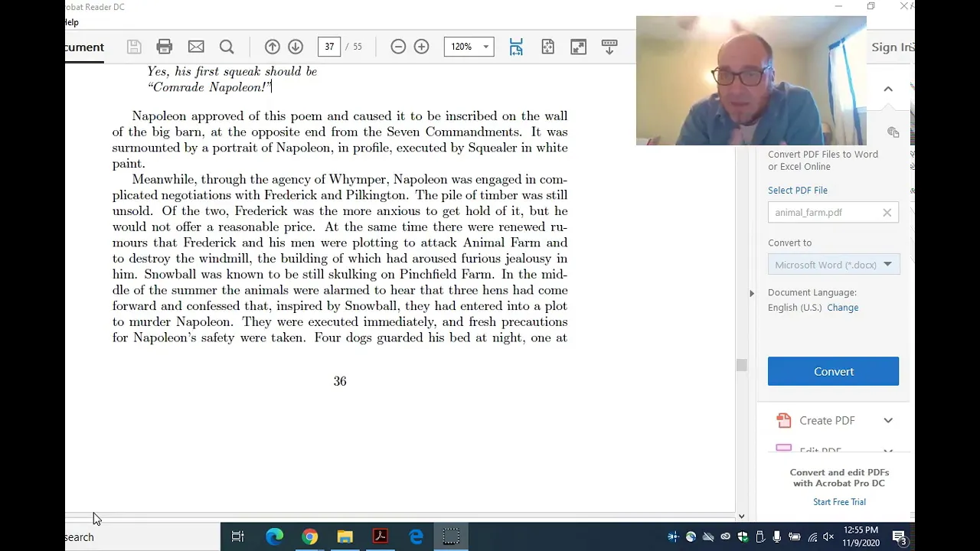Viewport: 980px width, 551px height.
Task: Fit one full page to window
Action: 547,47
